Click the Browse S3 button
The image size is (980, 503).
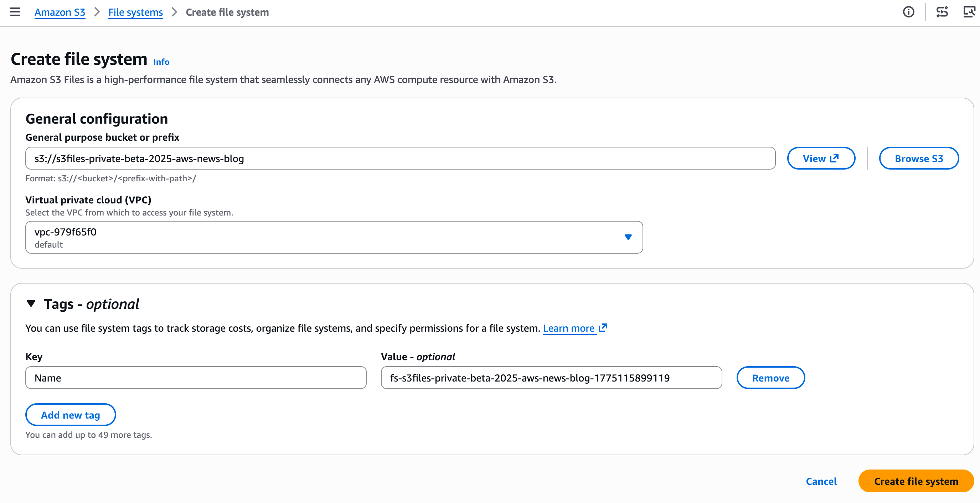click(x=918, y=158)
